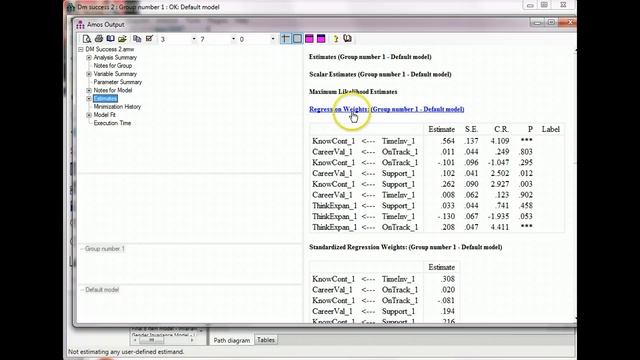Select Analysis Summary in the tree
This screenshot has width=640, height=360.
click(115, 58)
